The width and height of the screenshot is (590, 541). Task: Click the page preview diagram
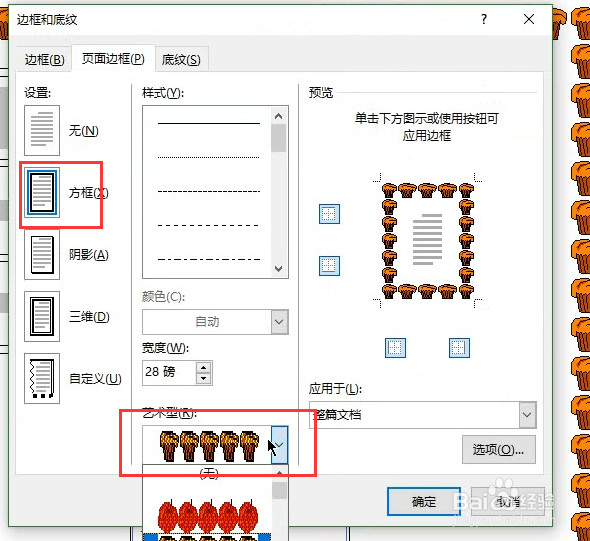pos(427,240)
